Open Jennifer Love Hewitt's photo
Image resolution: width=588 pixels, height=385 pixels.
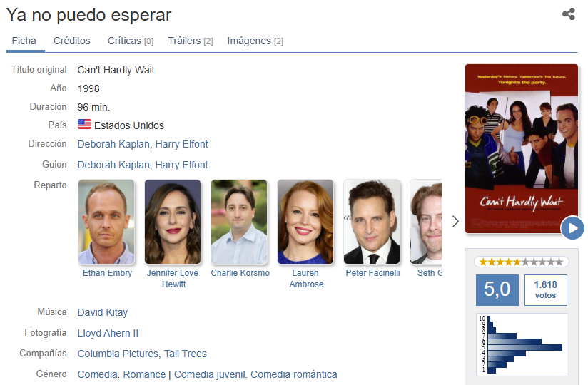(173, 222)
